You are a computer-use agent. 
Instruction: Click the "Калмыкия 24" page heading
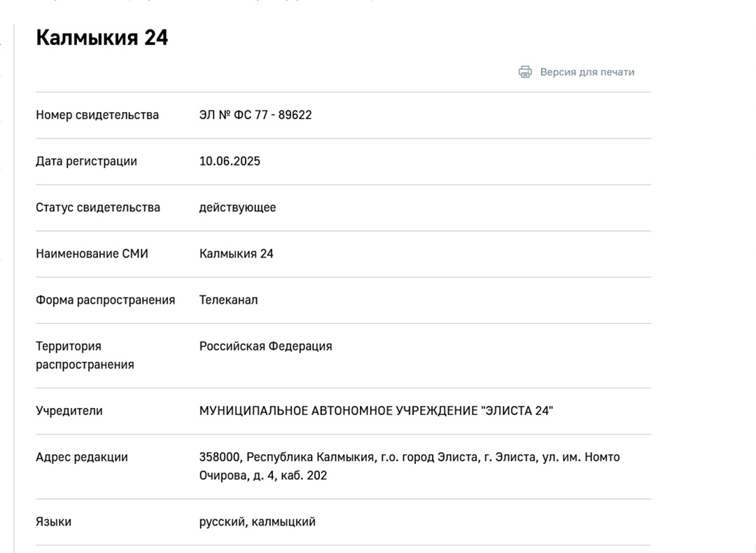101,38
